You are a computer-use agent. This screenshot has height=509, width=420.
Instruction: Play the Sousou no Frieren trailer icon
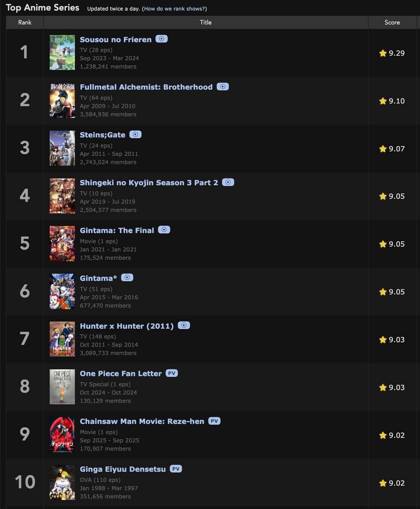tap(161, 39)
